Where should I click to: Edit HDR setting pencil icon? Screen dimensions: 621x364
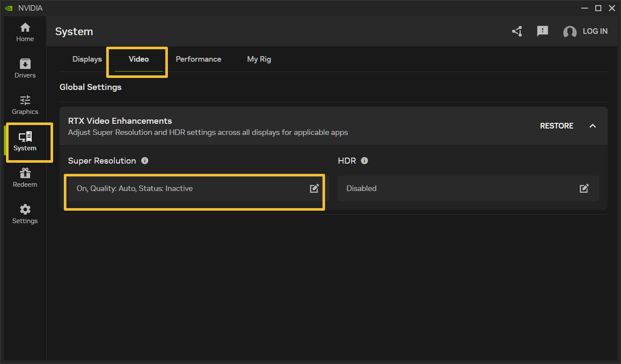pyautogui.click(x=584, y=188)
